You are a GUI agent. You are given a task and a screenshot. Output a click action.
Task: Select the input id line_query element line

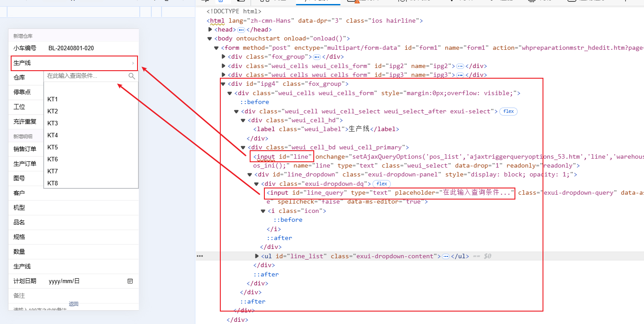[389, 193]
